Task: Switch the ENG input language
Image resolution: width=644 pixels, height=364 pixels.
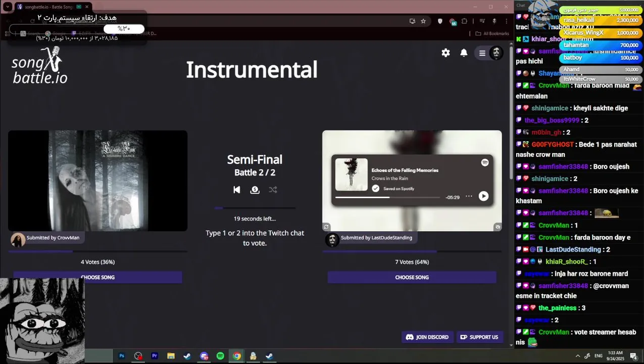Action: tap(599, 356)
